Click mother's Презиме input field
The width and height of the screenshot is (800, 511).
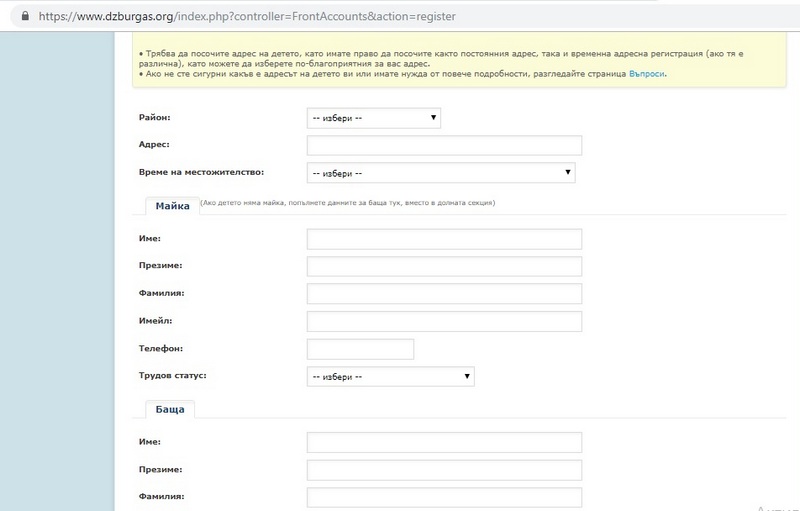pos(444,267)
